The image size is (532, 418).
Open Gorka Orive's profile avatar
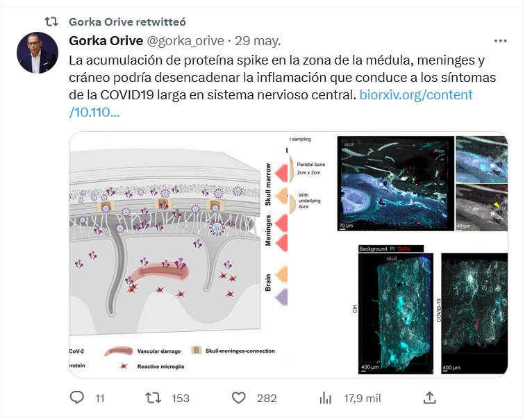click(38, 53)
